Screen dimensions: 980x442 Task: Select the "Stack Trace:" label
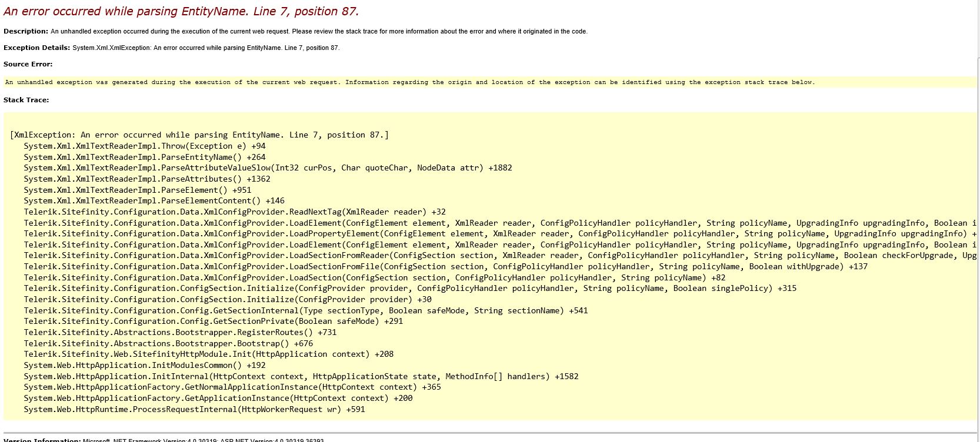26,100
